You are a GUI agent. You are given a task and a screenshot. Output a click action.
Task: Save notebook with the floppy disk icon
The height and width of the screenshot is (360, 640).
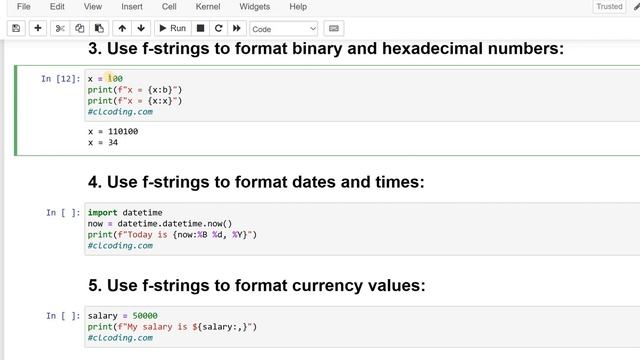pos(16,28)
